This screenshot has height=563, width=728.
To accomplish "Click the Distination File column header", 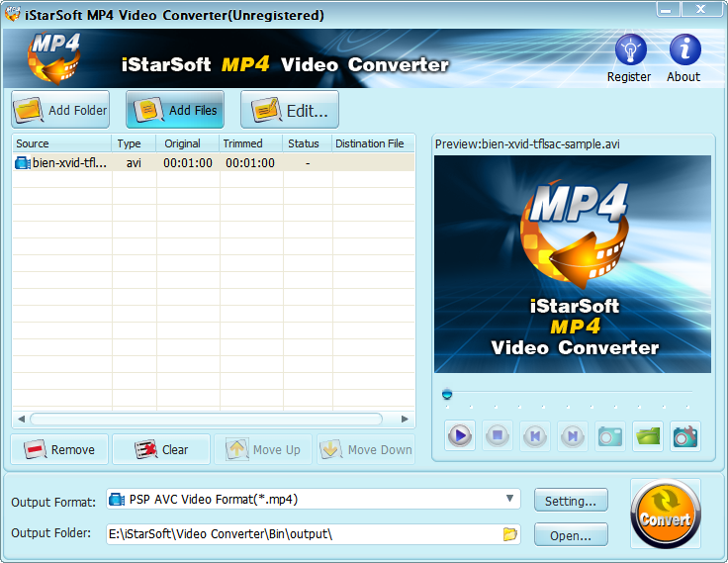I will 373,143.
